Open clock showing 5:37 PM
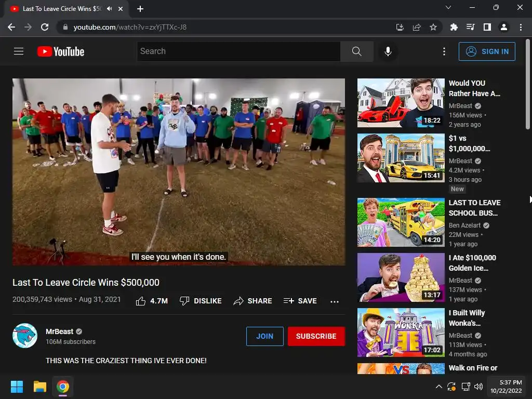 tap(506, 387)
